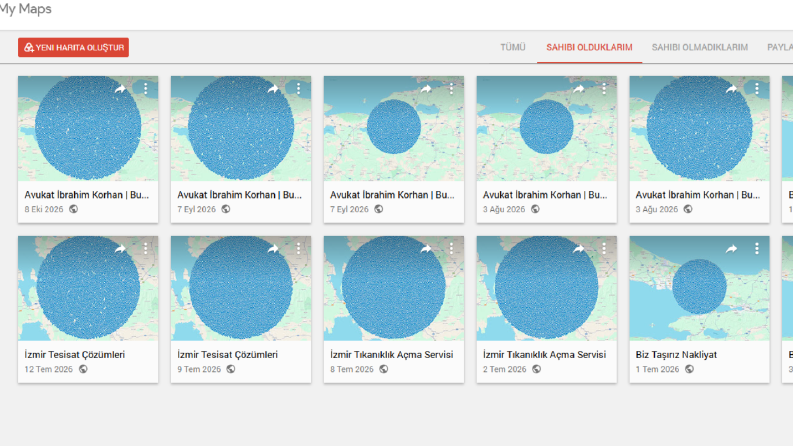Open more options on the 2 Tem 2026 map

pyautogui.click(x=604, y=249)
